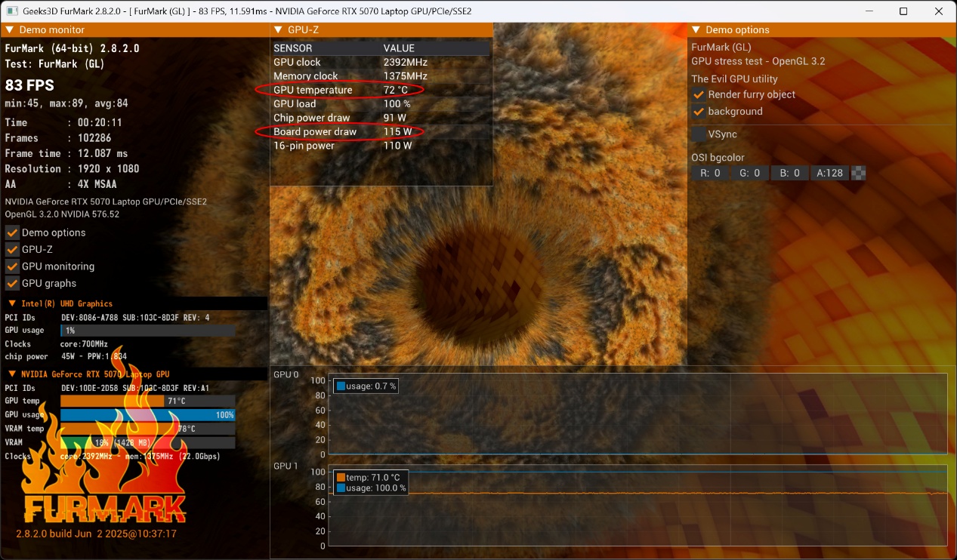Viewport: 957px width, 560px height.
Task: Click the min:45, max:89, avg:84 line
Action: 66,103
